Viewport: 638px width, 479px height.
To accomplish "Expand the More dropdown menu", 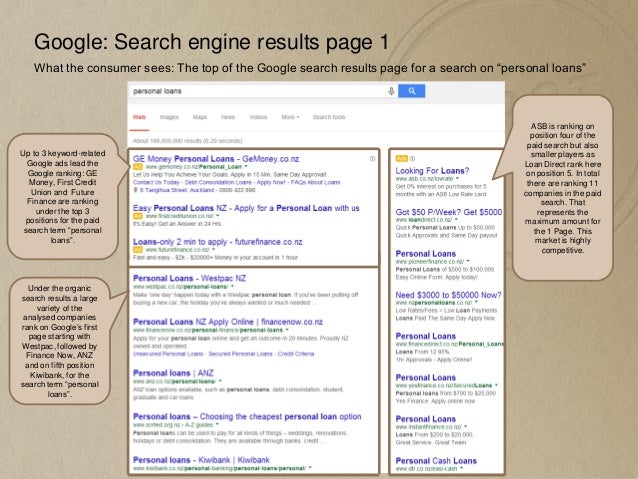I will (290, 117).
